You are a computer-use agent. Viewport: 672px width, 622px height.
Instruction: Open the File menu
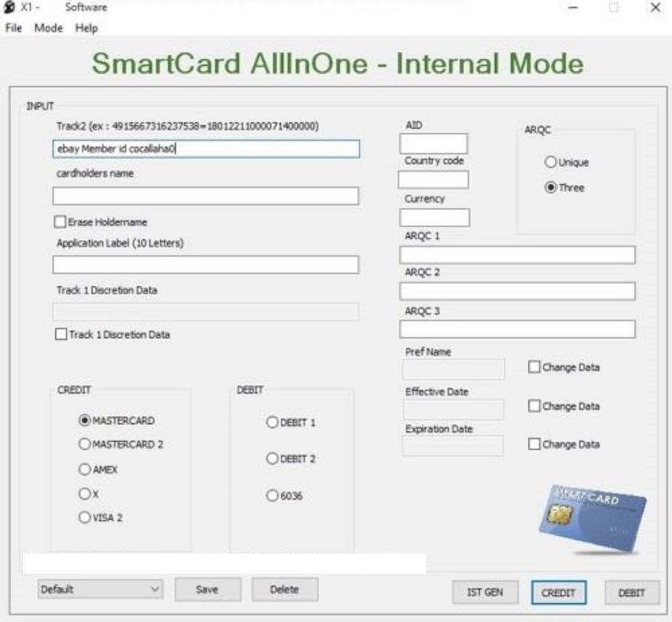[x=12, y=28]
